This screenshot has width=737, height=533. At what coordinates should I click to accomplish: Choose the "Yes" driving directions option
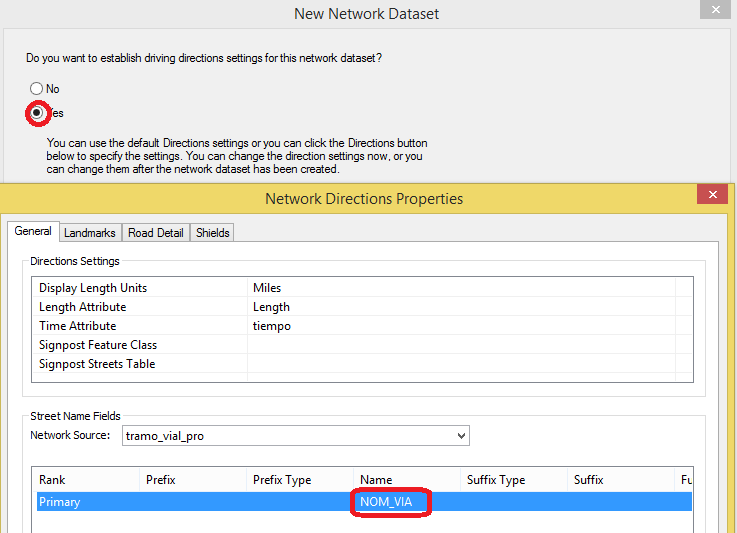pos(37,113)
